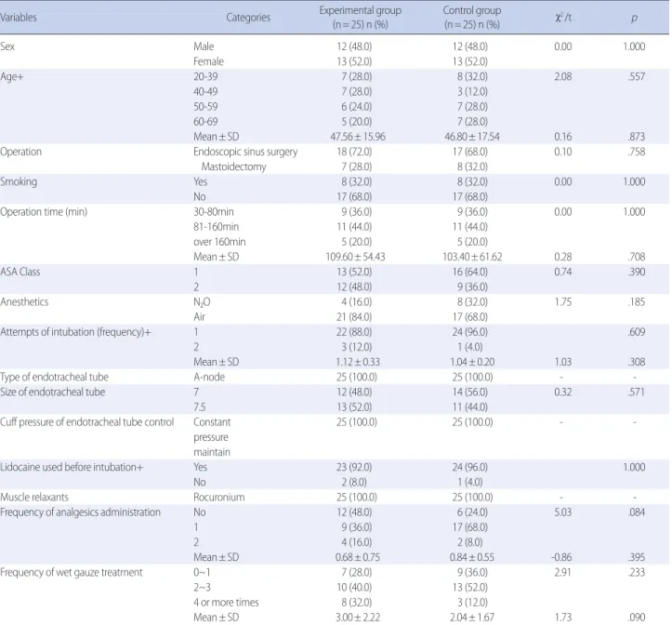Click the '4 or more times' category
672x625 pixels.
226,603
